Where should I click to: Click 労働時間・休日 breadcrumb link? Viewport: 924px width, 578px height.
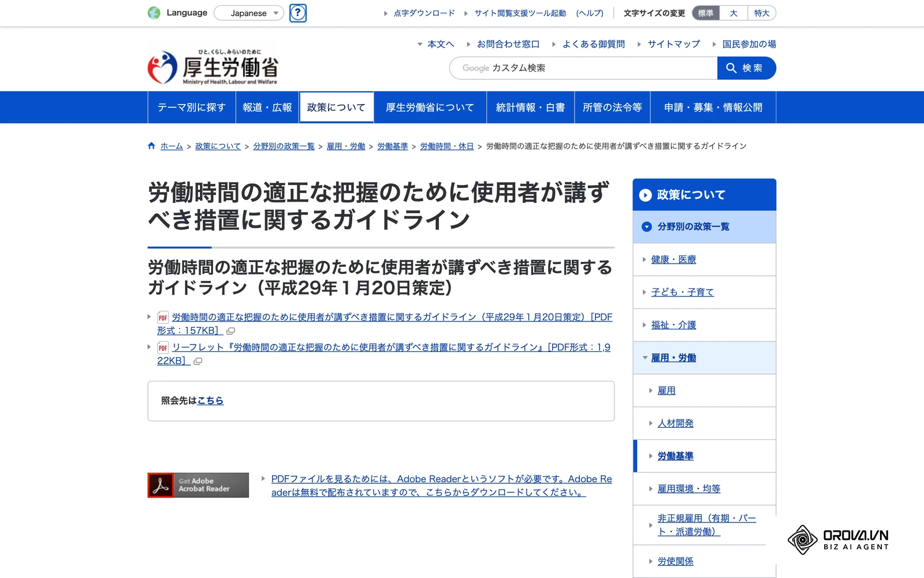click(x=447, y=146)
